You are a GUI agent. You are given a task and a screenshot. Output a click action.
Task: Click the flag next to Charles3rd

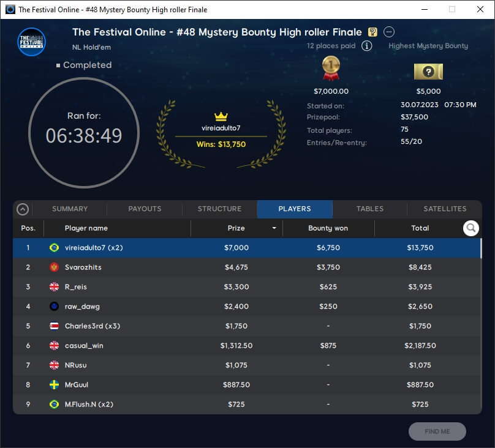54,326
